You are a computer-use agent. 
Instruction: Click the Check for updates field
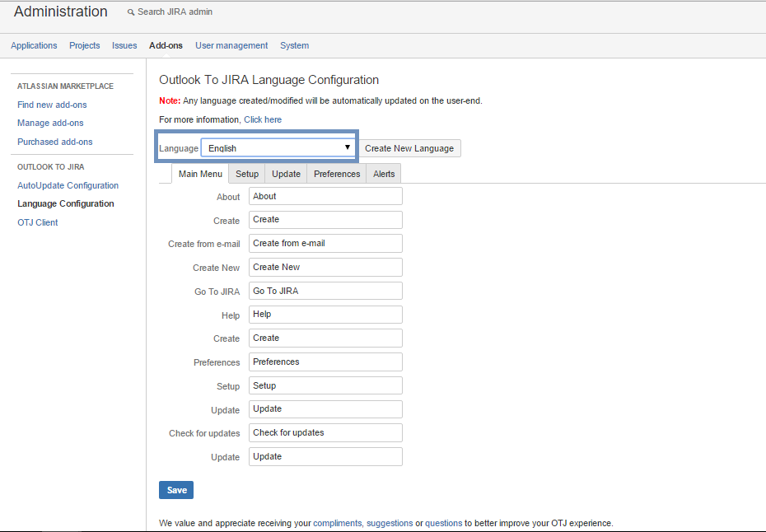[326, 433]
